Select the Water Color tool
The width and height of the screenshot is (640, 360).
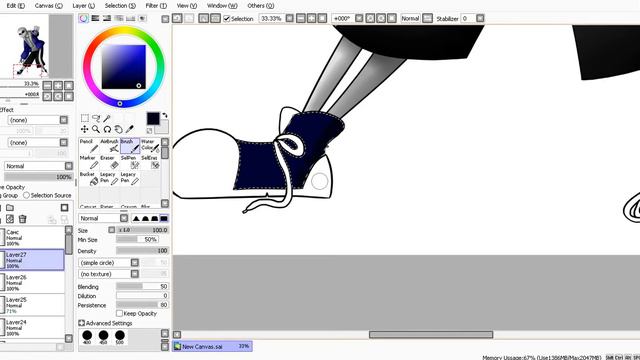(150, 146)
